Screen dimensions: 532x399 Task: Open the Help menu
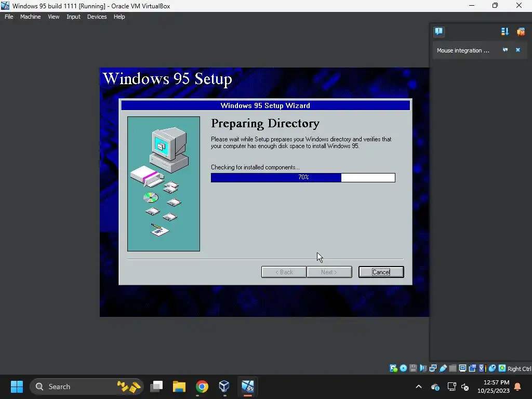click(x=119, y=17)
